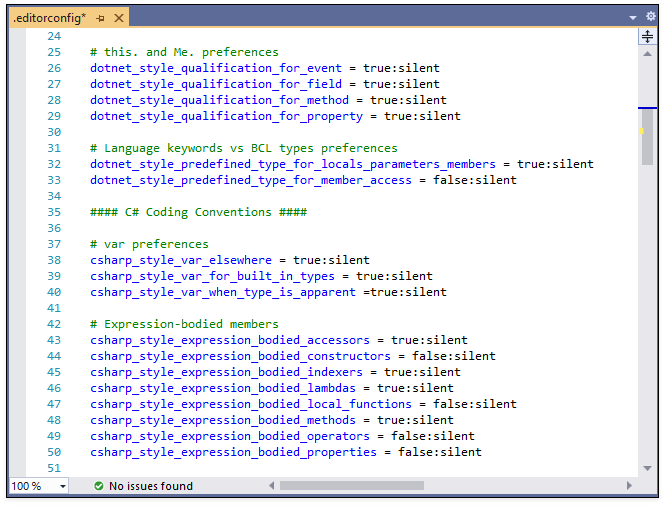Click dotnet_style_predefined_type_for_locals_parameters_members key
665x506 pixels.
coord(293,165)
